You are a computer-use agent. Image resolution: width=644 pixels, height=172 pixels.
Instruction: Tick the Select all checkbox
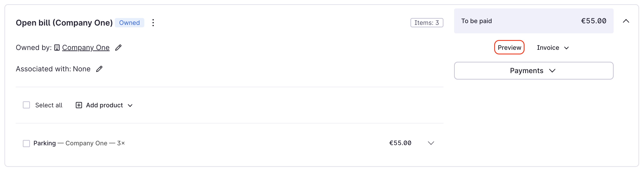click(x=26, y=105)
